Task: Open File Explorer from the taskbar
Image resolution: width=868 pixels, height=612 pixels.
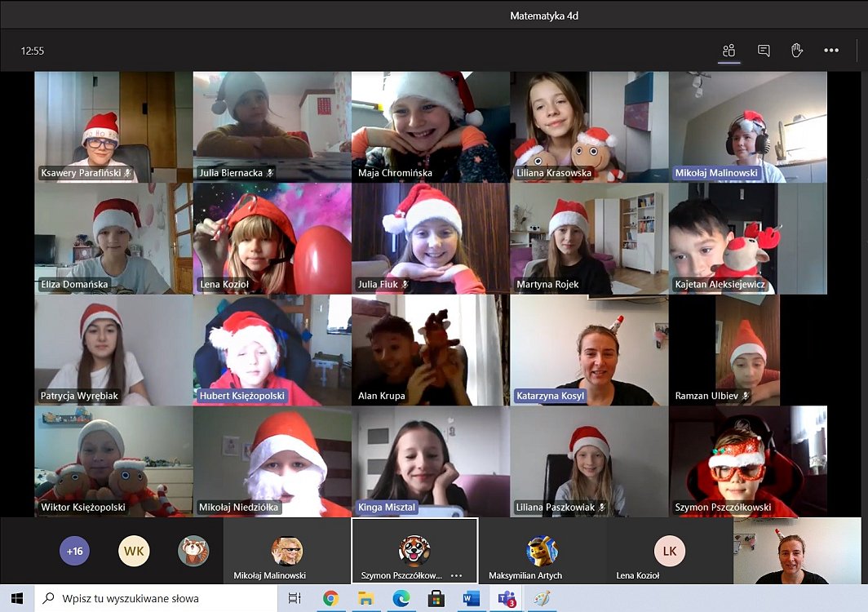Action: coord(366,598)
